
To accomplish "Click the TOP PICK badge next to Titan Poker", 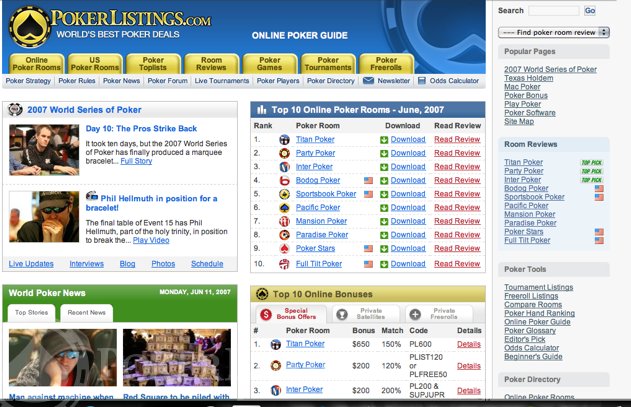I will click(592, 162).
